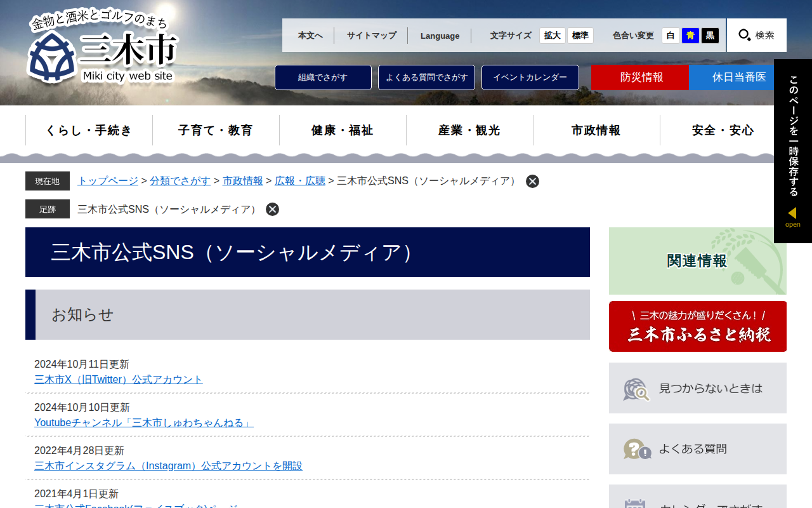812x508 pixels.
Task: Open くらし・手続き menu
Action: 89,130
